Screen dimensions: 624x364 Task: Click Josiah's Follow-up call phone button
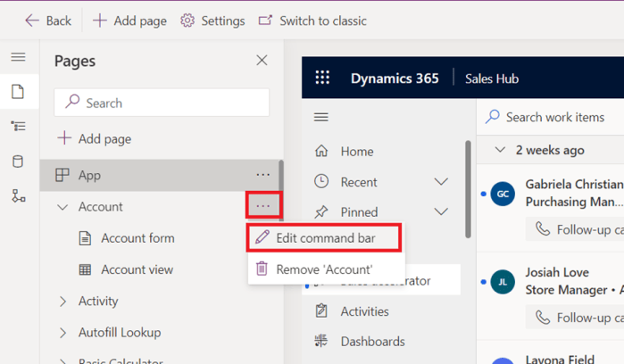(575, 317)
